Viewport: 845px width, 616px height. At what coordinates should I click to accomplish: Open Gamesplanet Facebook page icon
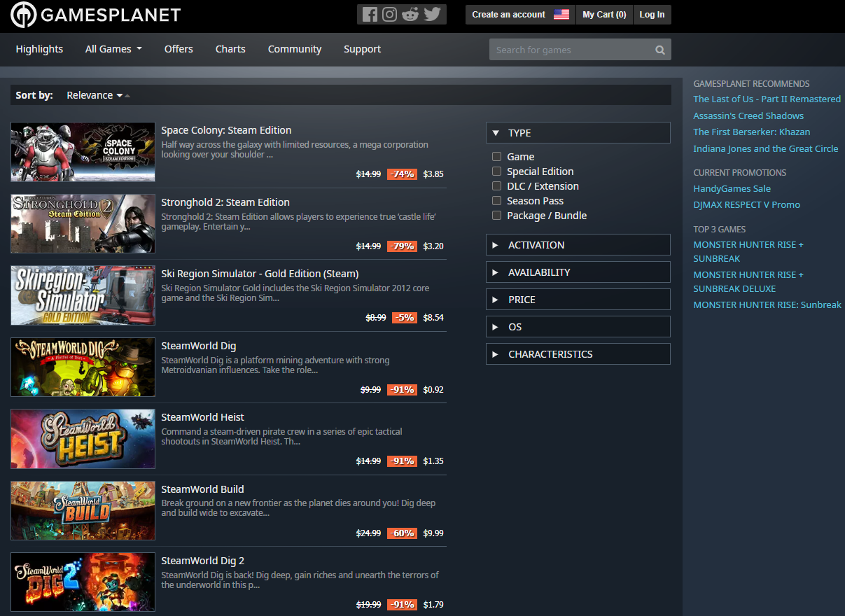click(370, 14)
